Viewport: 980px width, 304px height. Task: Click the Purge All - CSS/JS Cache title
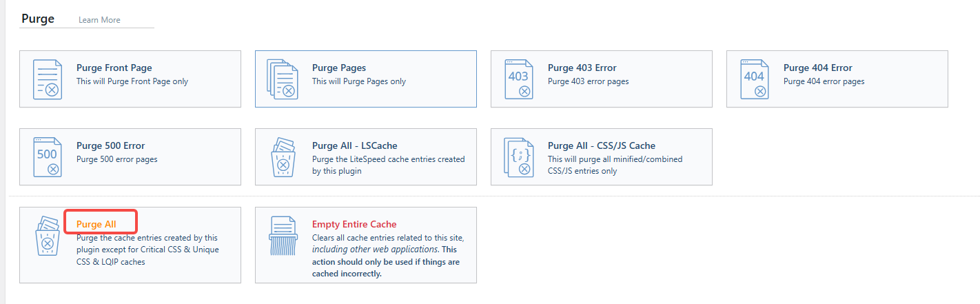[x=601, y=146]
